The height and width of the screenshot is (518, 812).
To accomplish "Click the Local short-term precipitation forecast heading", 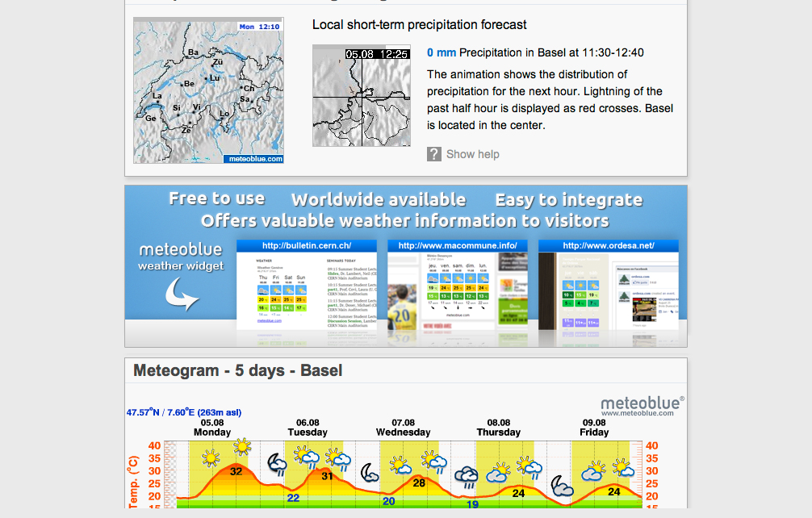I will click(420, 25).
